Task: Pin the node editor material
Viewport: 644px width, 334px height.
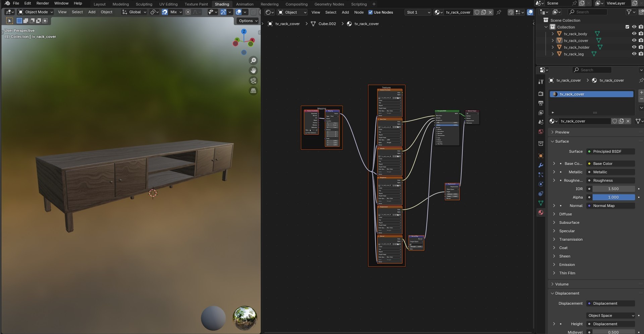Action: click(499, 12)
